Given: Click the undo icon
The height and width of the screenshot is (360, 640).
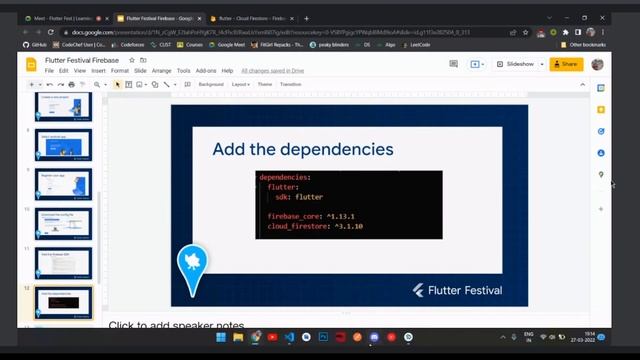Looking at the screenshot, I should coord(50,84).
